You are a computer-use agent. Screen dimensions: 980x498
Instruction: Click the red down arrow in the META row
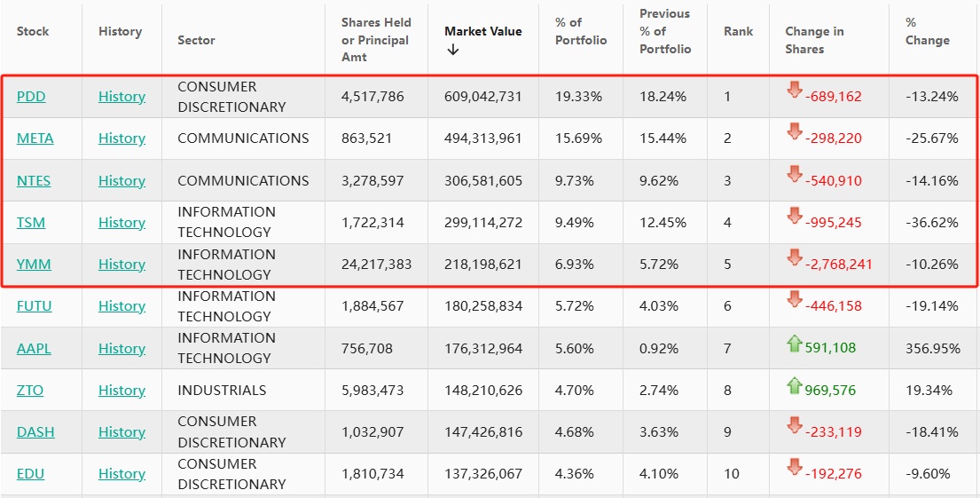pyautogui.click(x=794, y=131)
